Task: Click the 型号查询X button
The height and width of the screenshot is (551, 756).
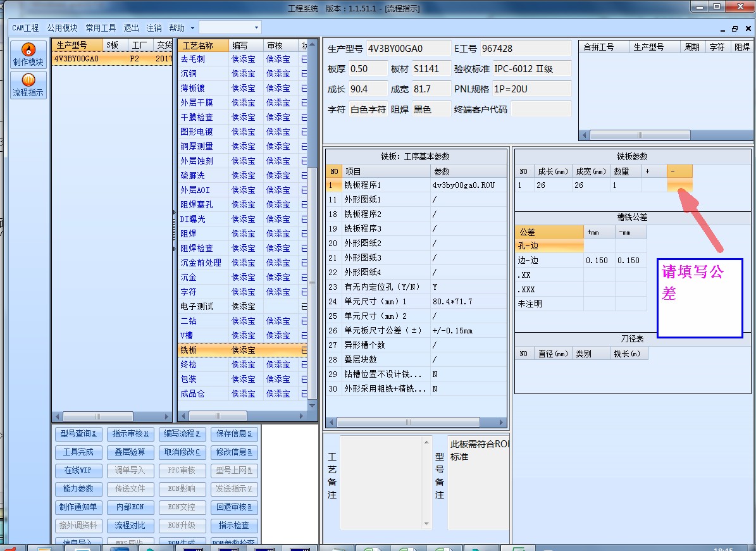Action: [x=78, y=434]
